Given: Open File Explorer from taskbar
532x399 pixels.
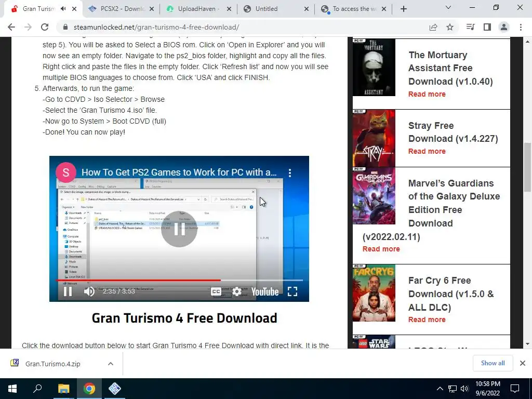Looking at the screenshot, I should click(63, 389).
